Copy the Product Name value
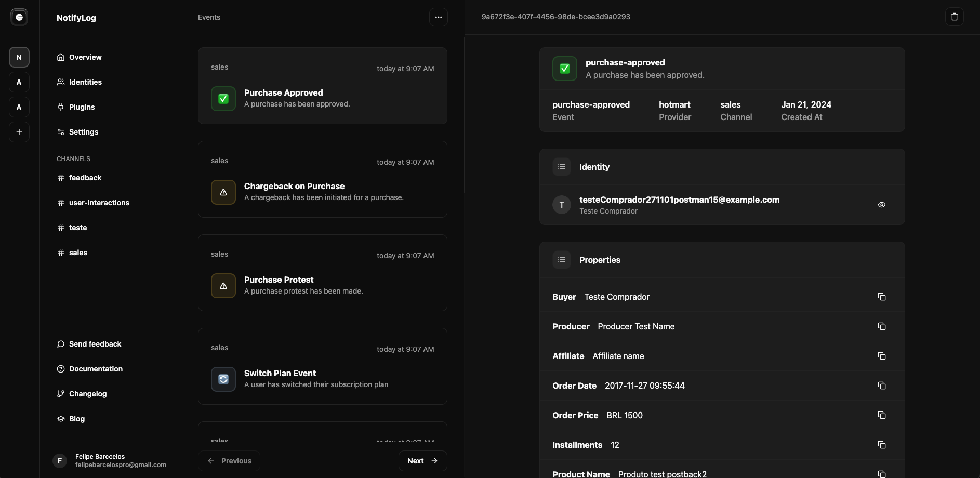This screenshot has width=980, height=478. pyautogui.click(x=882, y=474)
